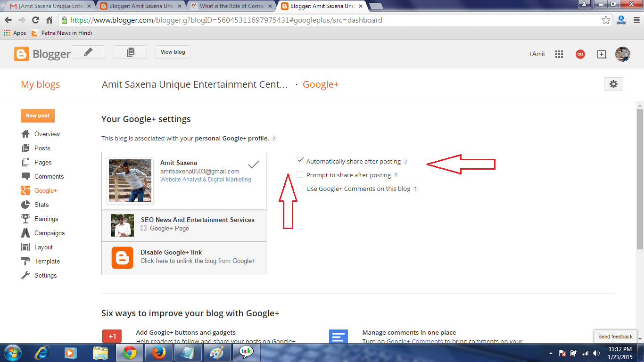
Task: Click the Earnings trophy icon
Action: click(25, 219)
